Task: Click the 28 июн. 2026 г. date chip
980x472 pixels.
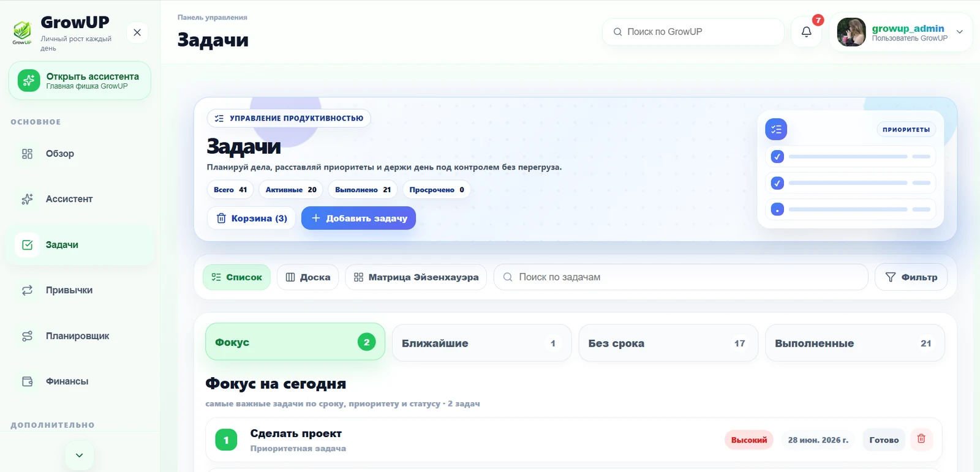Action: click(818, 440)
